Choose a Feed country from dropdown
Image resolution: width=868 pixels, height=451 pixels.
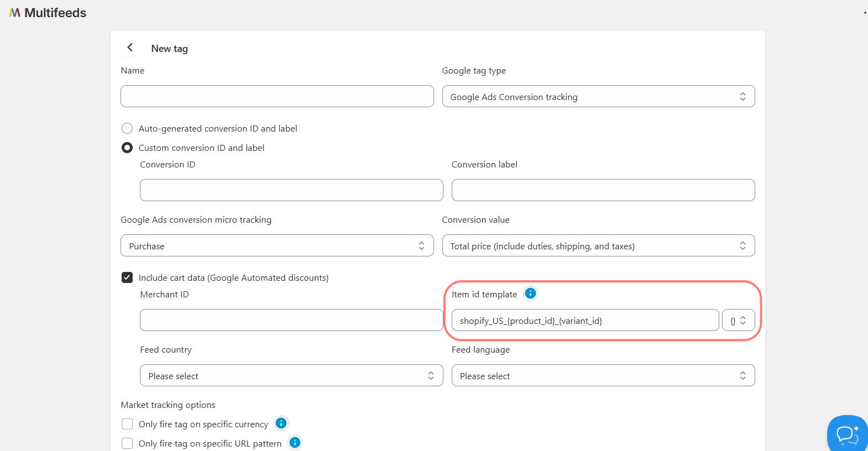pyautogui.click(x=291, y=376)
